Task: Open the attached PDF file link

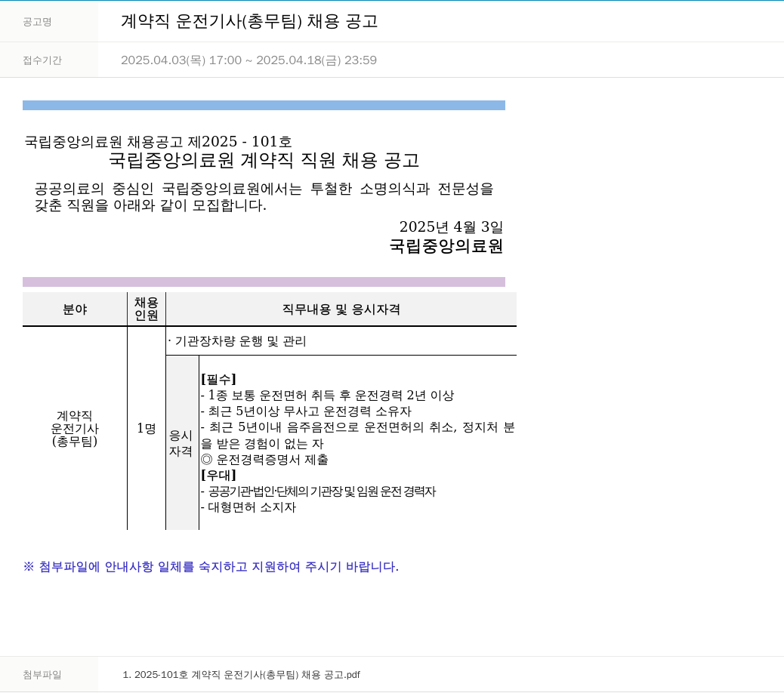Action: (241, 675)
